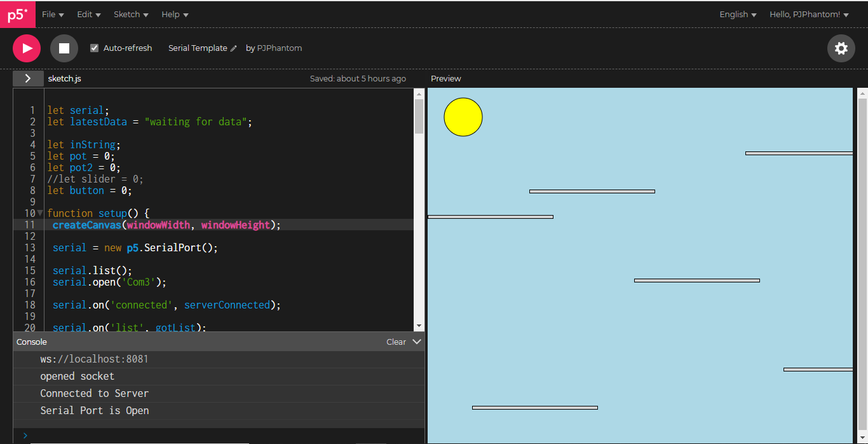Open the editor Settings gear
Viewport: 868px width, 444px height.
pyautogui.click(x=841, y=48)
